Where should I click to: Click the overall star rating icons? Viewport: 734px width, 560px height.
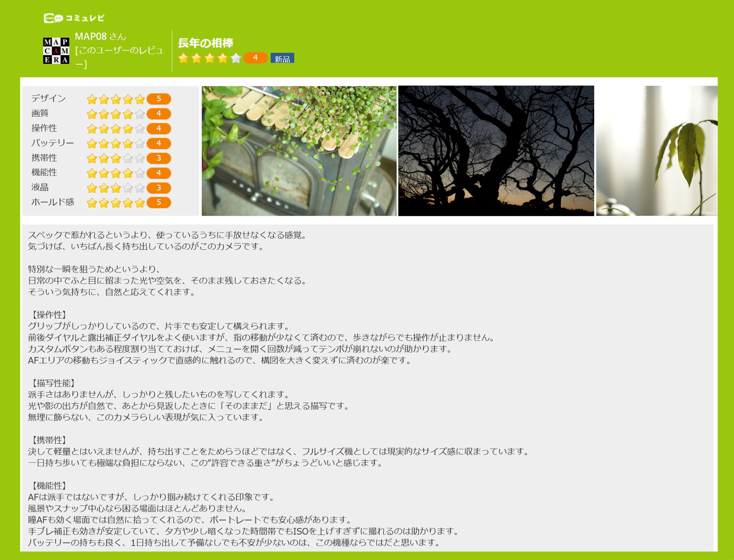(x=210, y=58)
